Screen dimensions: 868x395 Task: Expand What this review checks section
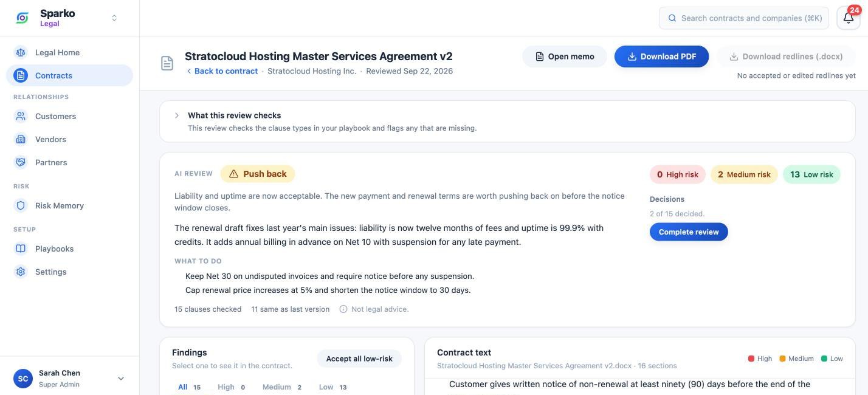pos(508,122)
